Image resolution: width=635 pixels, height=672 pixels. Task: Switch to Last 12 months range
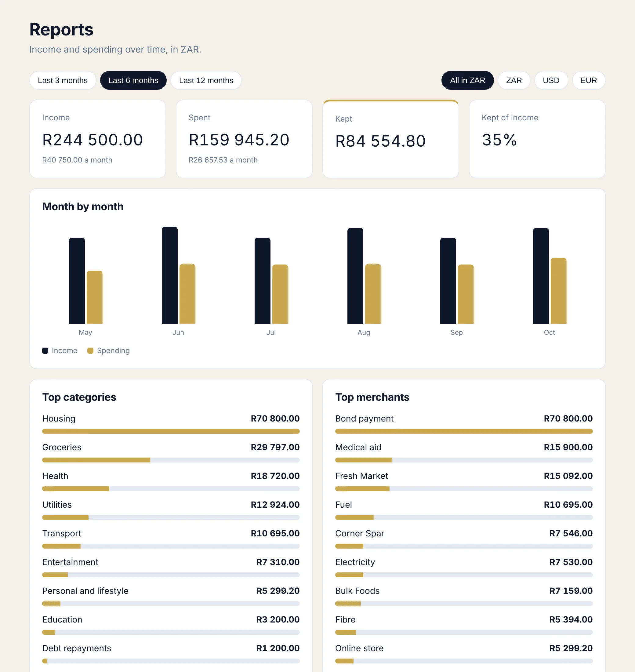pyautogui.click(x=206, y=80)
